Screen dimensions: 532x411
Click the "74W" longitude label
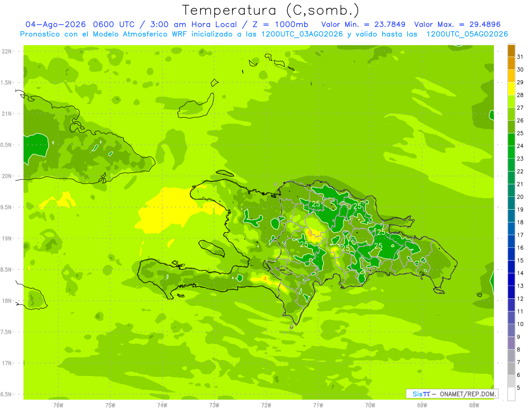[162, 405]
